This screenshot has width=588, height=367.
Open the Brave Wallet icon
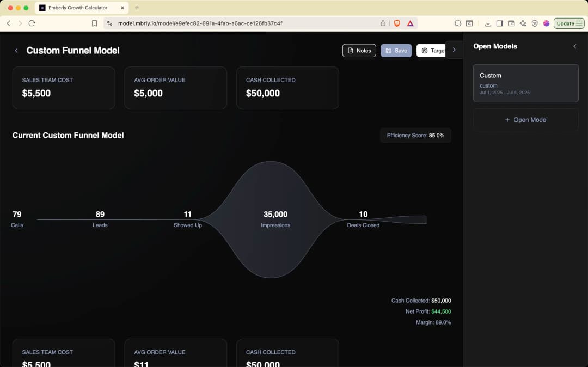pyautogui.click(x=511, y=23)
